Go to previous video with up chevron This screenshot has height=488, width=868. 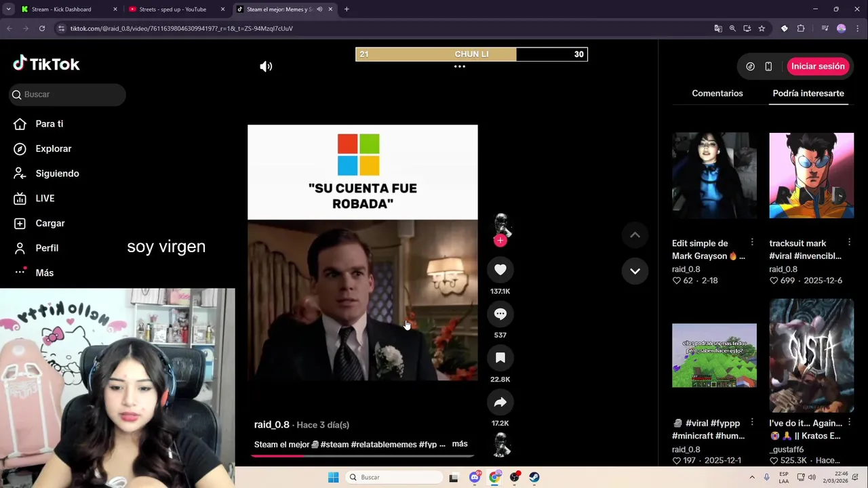(x=635, y=235)
